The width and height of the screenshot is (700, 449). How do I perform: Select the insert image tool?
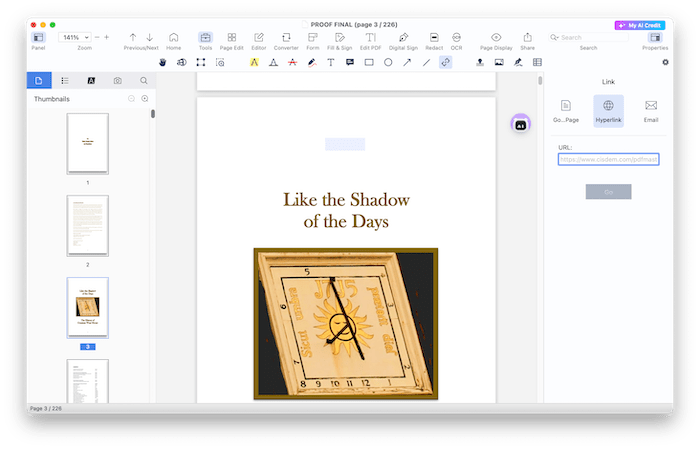[x=499, y=62]
